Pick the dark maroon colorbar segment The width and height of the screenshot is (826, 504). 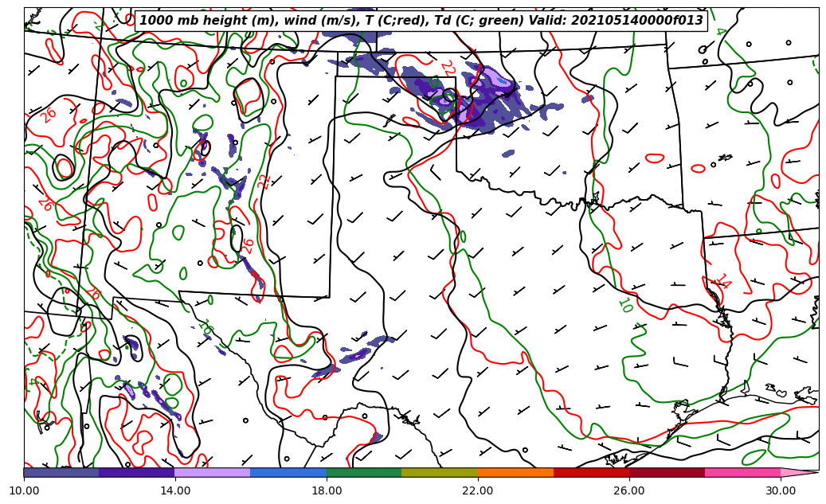coord(667,472)
